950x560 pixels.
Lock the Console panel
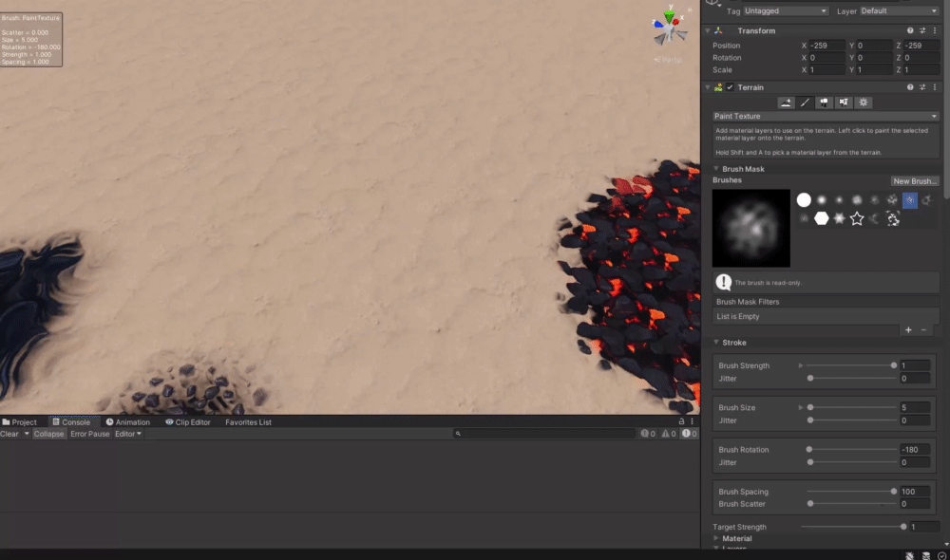[681, 421]
